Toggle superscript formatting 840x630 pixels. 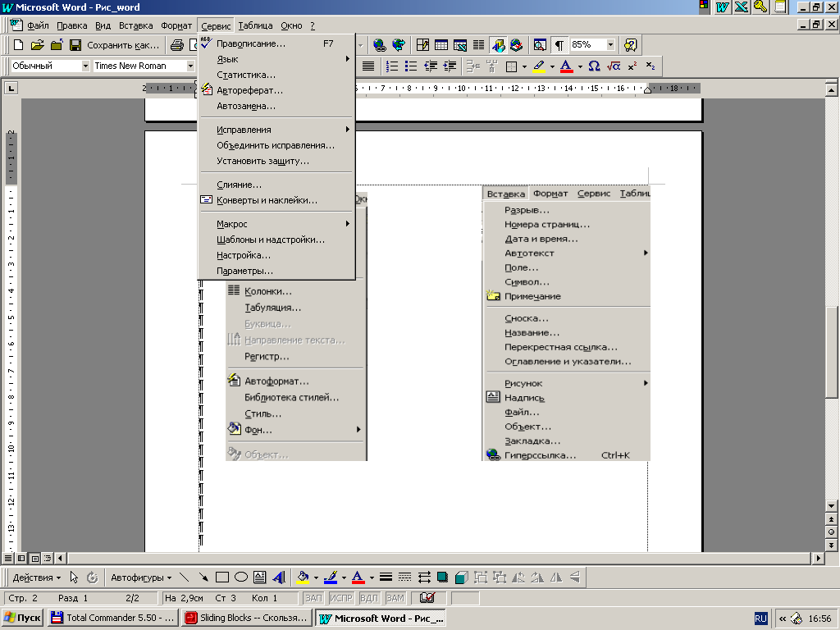pyautogui.click(x=632, y=66)
